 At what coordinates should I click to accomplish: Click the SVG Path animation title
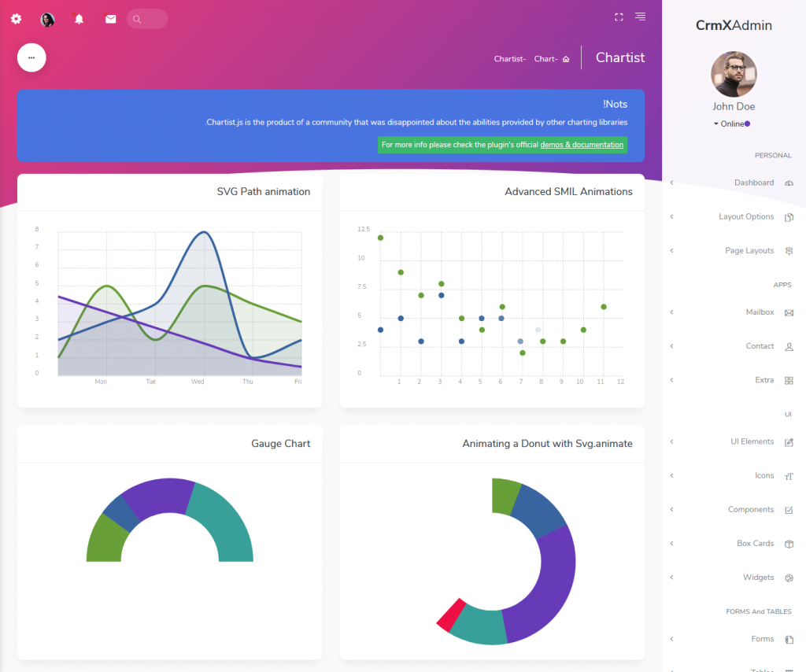point(263,192)
